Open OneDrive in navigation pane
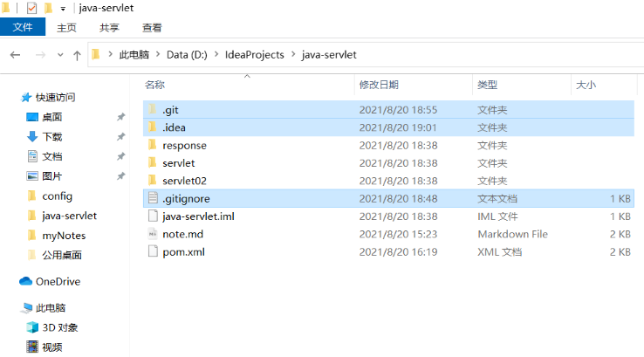 (58, 281)
